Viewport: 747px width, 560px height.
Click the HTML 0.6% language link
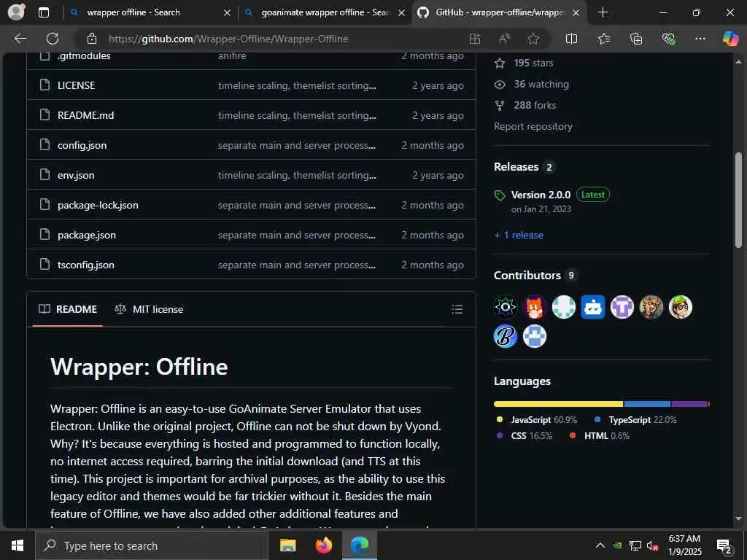(600, 436)
